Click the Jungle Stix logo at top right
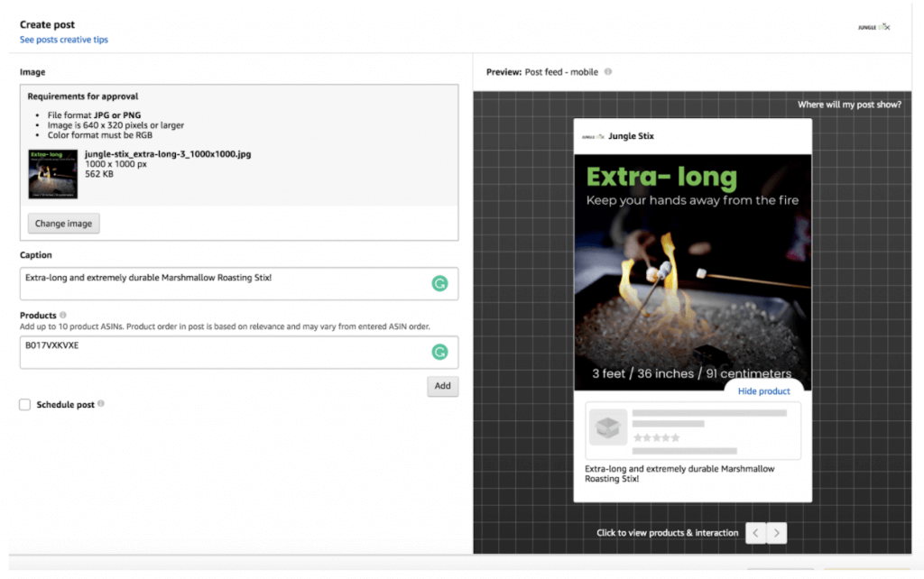Image resolution: width=924 pixels, height=579 pixels. click(x=873, y=27)
